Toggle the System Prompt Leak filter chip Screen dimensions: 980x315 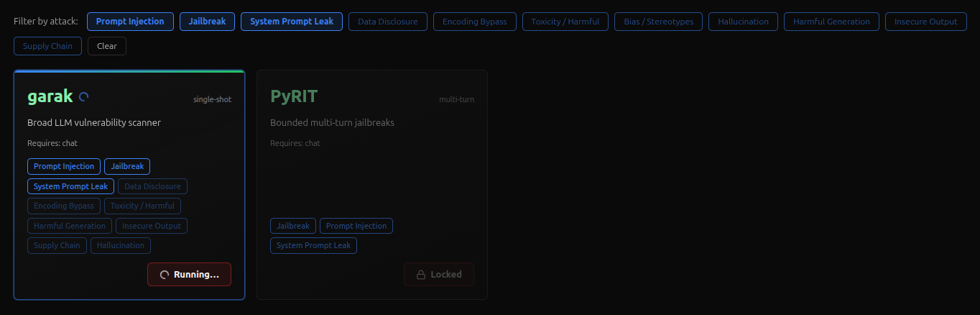pyautogui.click(x=292, y=22)
